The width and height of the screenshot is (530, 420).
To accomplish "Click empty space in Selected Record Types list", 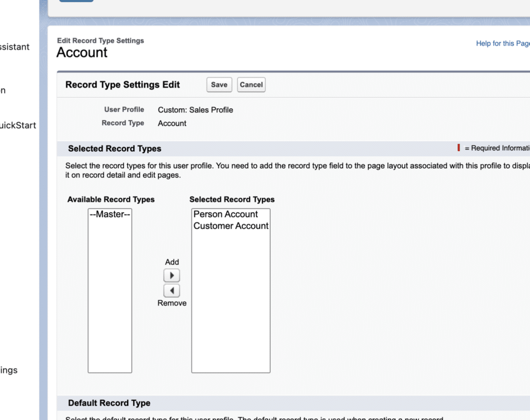I will [231, 311].
